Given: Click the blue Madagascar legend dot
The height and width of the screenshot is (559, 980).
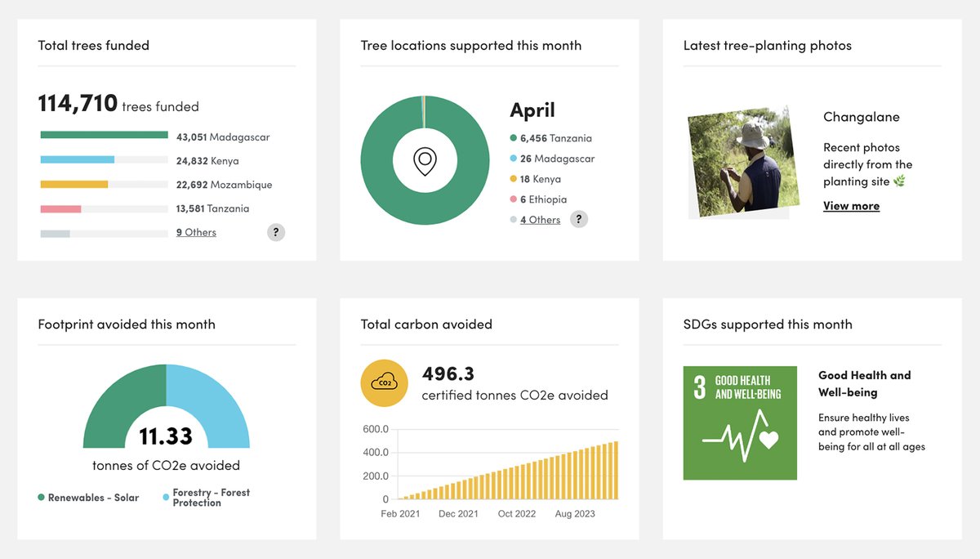Looking at the screenshot, I should point(513,159).
